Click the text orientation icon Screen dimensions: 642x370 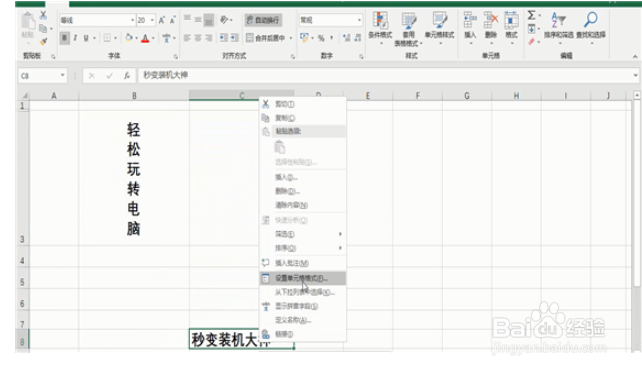(x=224, y=19)
